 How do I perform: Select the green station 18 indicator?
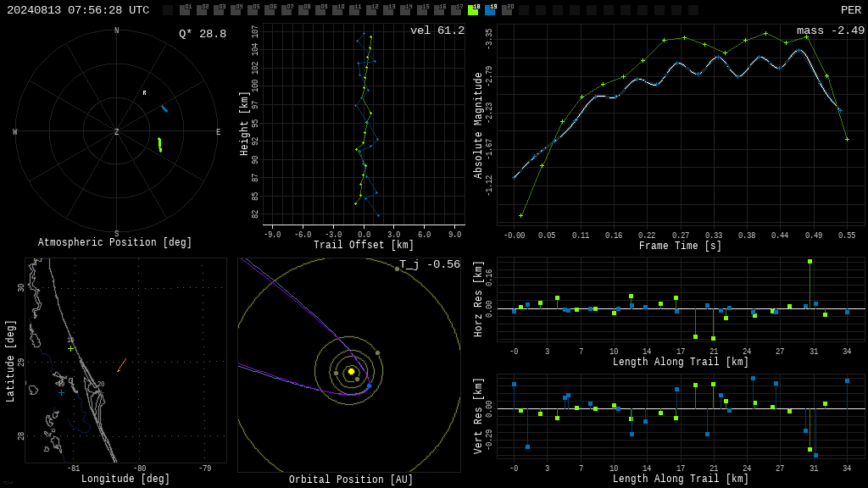click(473, 10)
